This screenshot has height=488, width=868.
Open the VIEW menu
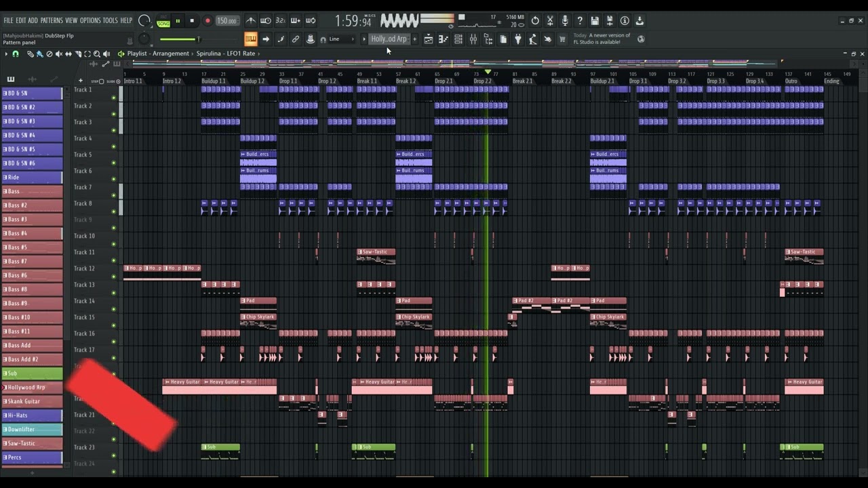71,20
